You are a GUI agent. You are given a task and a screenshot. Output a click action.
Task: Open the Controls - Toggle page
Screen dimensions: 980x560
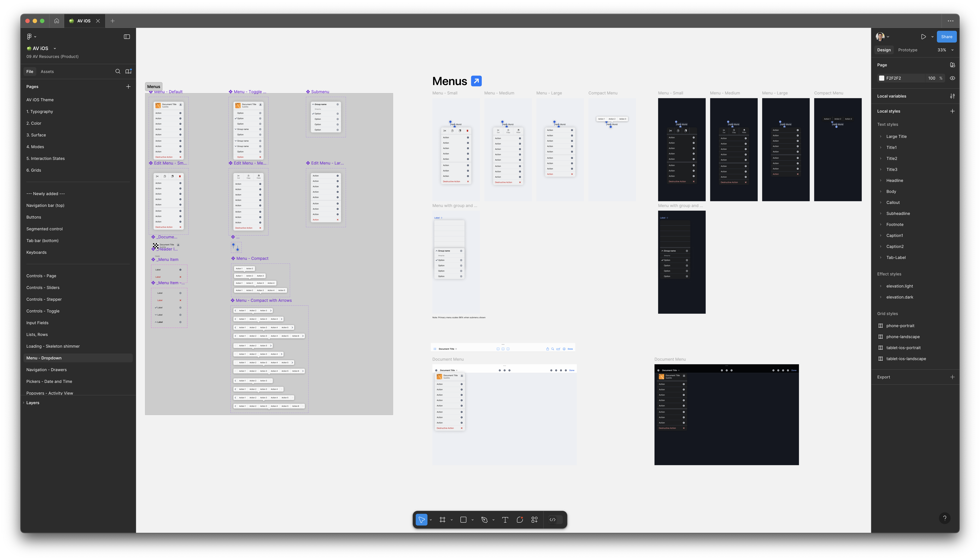pos(43,311)
